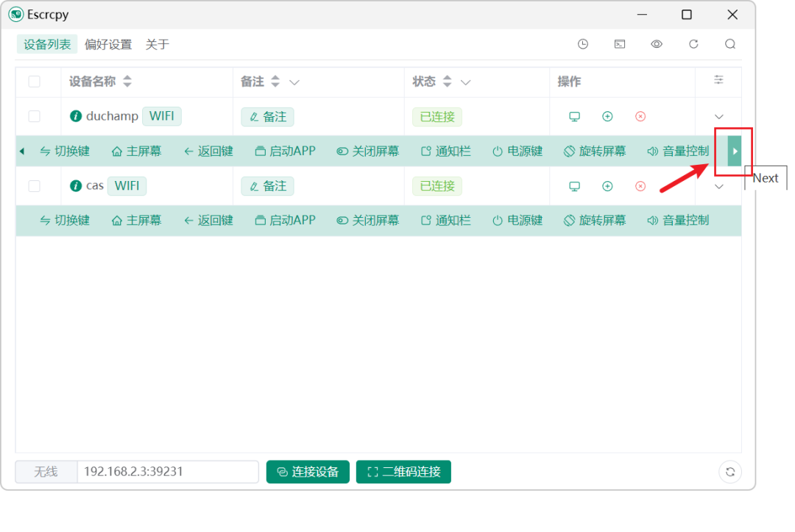The height and width of the screenshot is (532, 795).
Task: Click next arrow in duchamp control bar
Action: tap(735, 151)
